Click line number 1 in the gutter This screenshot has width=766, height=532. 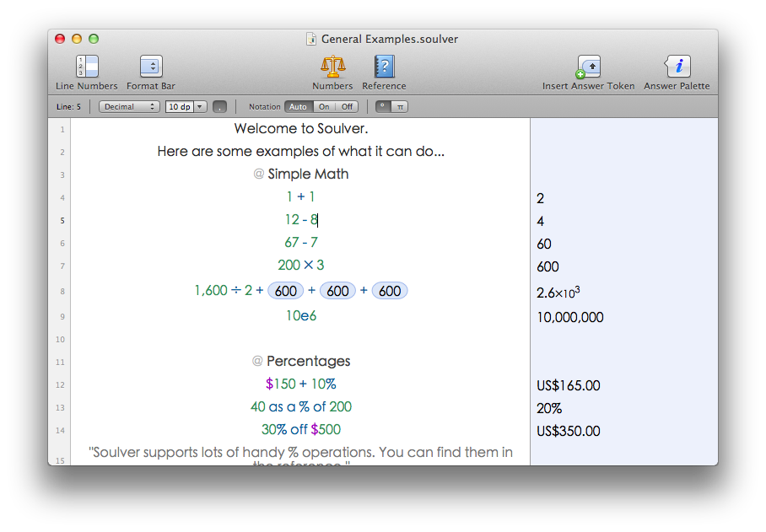pyautogui.click(x=62, y=129)
